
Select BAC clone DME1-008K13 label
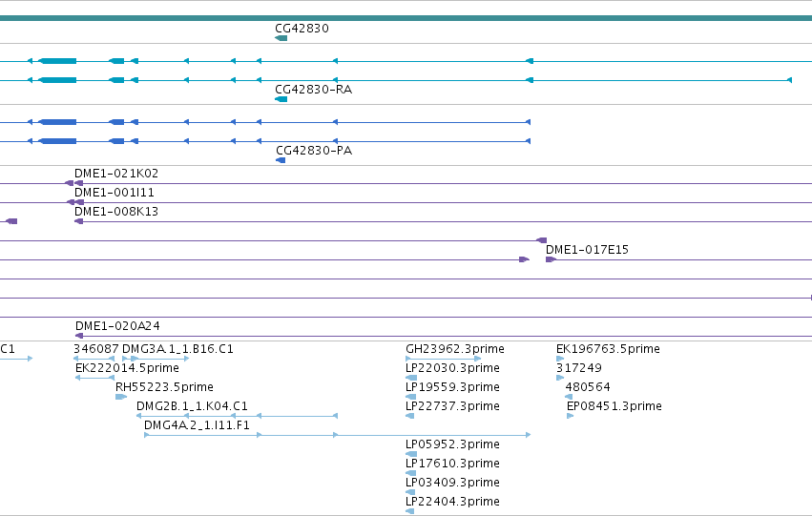point(116,212)
